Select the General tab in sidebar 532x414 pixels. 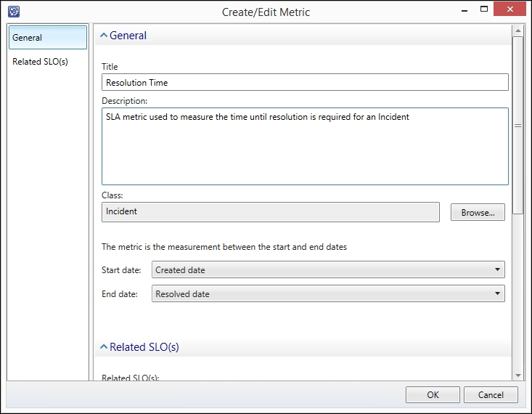tap(48, 37)
